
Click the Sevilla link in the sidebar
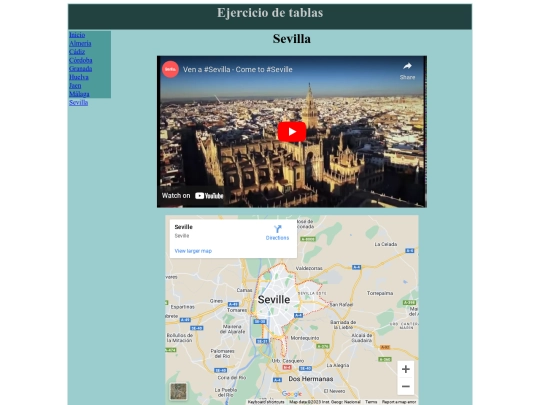point(79,103)
